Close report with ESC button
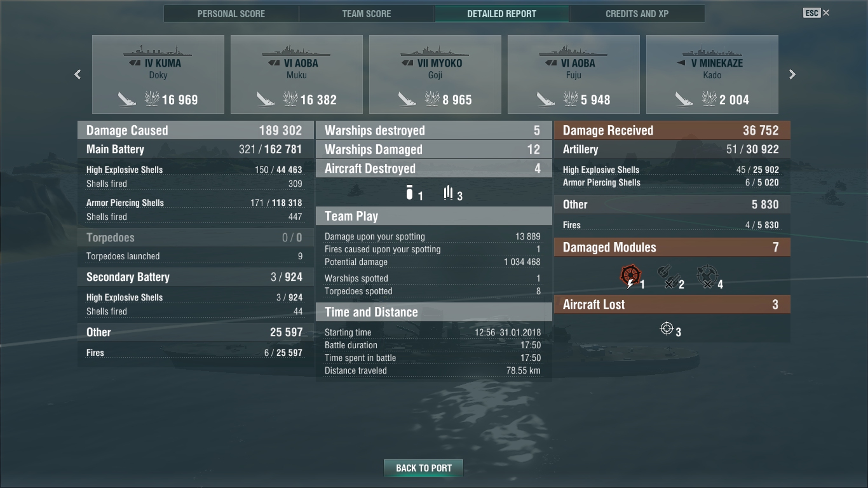This screenshot has width=868, height=488. [x=817, y=13]
